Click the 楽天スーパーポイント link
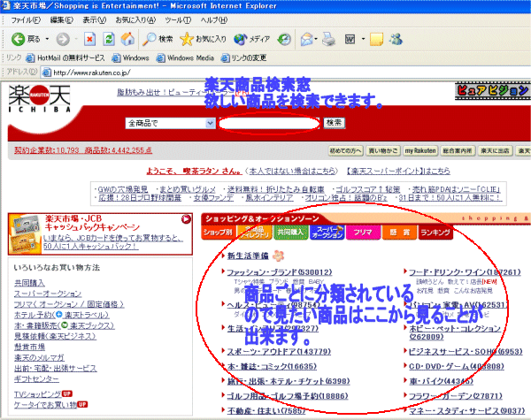Image resolution: width=531 pixels, height=420 pixels. pyautogui.click(x=398, y=172)
